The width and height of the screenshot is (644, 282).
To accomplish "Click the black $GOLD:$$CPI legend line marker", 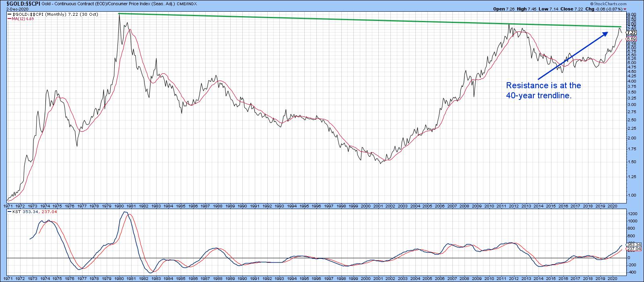I will [x=10, y=15].
